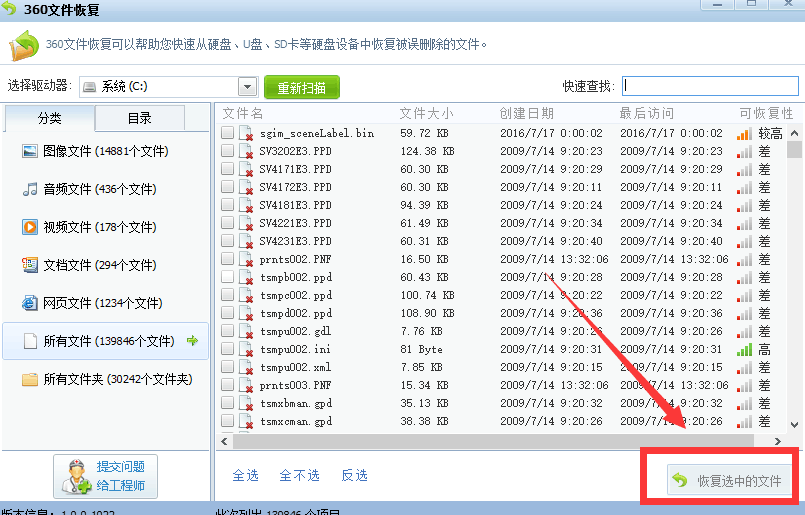Sort by the 可恢复性 column header
Image resolution: width=805 pixels, height=515 pixels.
(766, 113)
